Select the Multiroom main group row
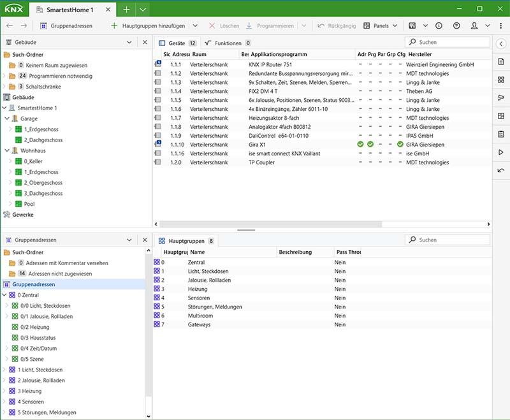 pos(322,315)
